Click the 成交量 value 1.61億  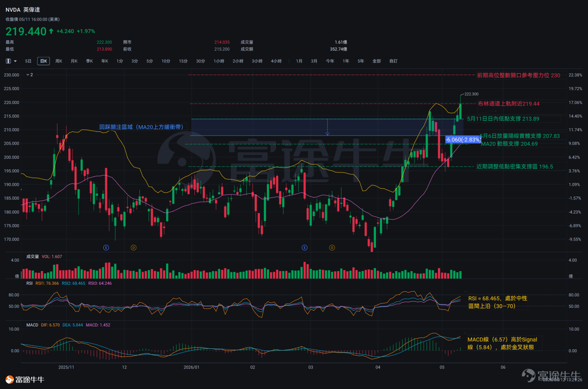click(341, 42)
